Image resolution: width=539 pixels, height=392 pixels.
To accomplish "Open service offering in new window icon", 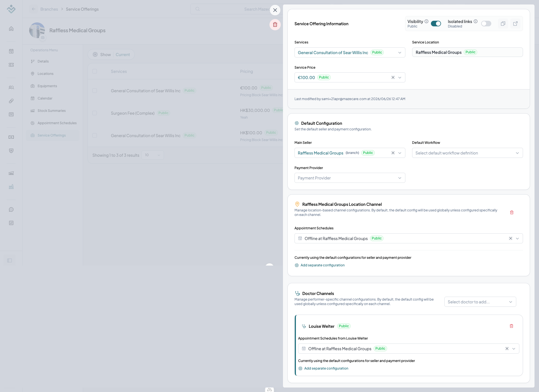I will tap(515, 24).
